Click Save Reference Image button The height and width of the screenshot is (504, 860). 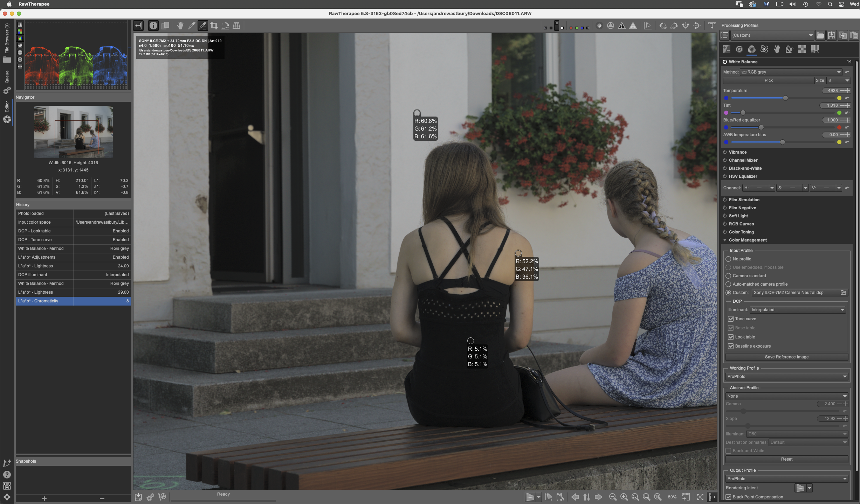(x=786, y=357)
